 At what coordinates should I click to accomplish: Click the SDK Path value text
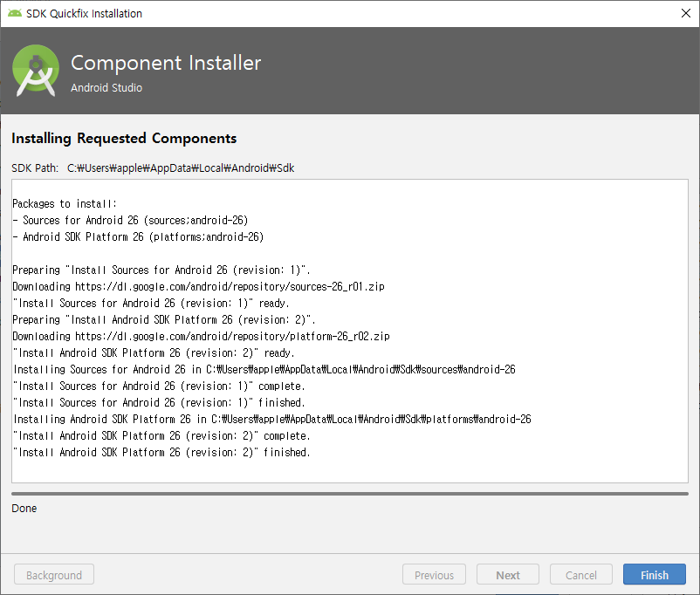pos(181,168)
